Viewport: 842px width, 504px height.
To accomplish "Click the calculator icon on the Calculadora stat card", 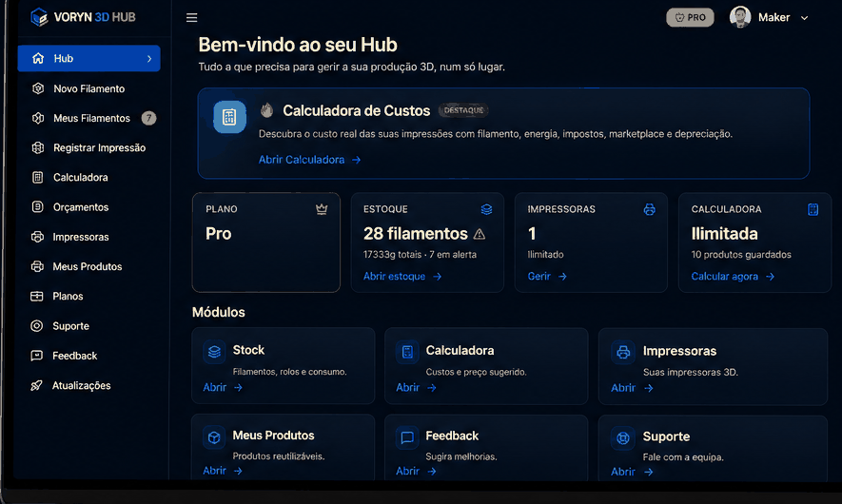I will point(813,209).
